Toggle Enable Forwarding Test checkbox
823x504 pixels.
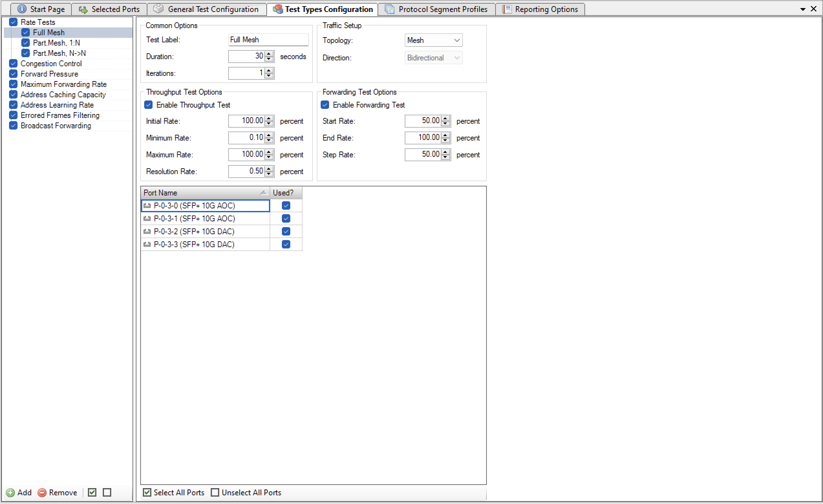click(x=325, y=105)
